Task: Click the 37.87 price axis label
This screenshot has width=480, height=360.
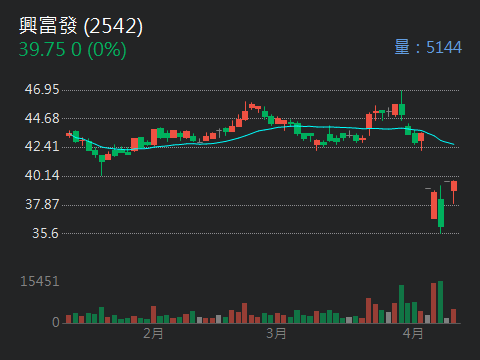Action: tap(42, 204)
